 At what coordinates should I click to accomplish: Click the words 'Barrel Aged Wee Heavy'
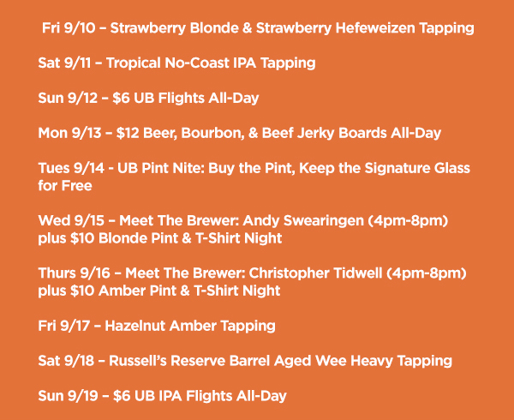[x=311, y=361]
